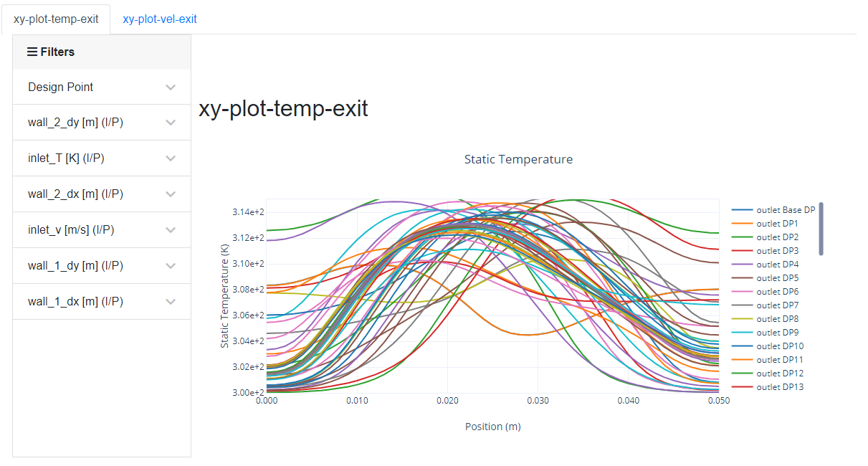Expand the Design Point filter
This screenshot has width=868, height=466.
click(101, 87)
